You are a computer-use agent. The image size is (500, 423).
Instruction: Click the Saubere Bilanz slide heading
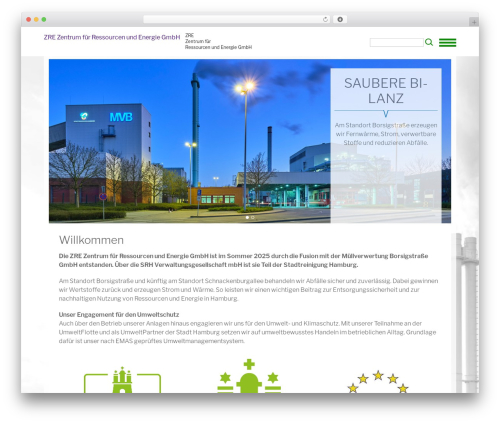coord(386,91)
